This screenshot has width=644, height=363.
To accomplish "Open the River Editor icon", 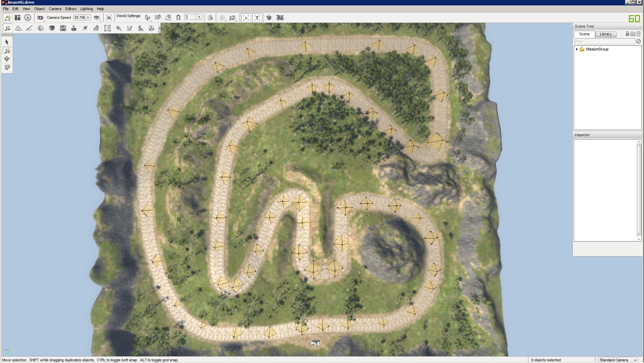I will (x=129, y=28).
